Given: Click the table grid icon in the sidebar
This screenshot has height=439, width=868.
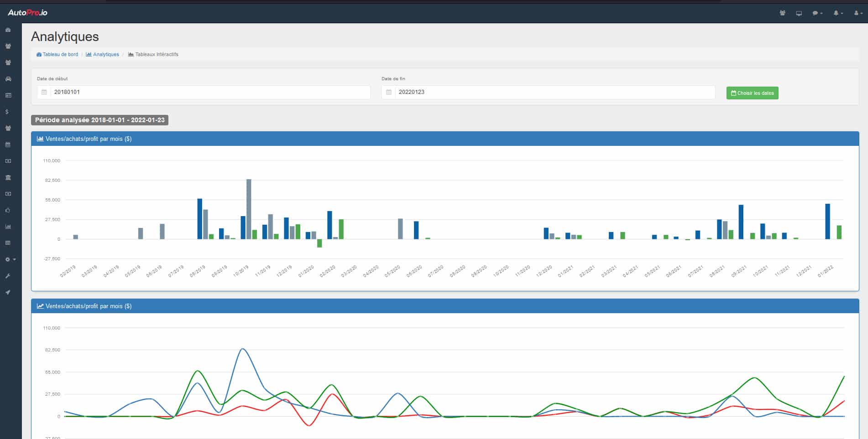Looking at the screenshot, I should (8, 243).
